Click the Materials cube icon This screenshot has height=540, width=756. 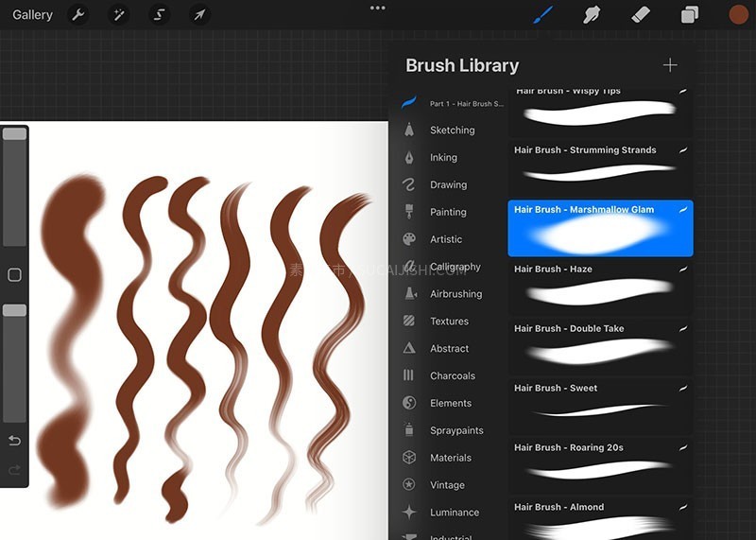point(409,457)
